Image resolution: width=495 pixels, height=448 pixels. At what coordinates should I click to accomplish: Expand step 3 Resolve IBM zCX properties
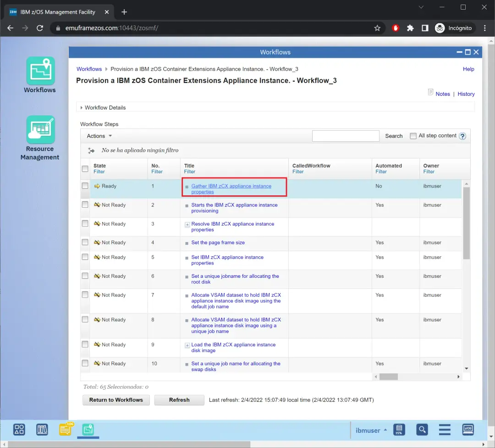[187, 225]
